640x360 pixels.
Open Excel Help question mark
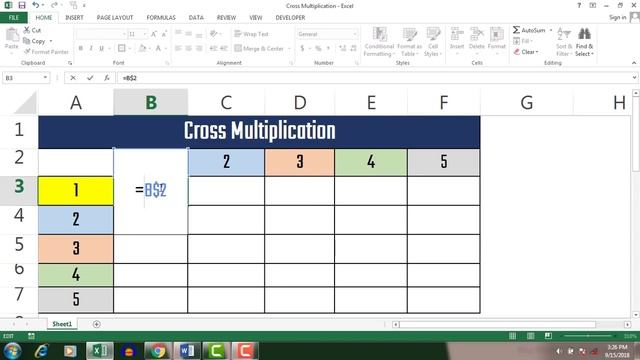[x=579, y=5]
